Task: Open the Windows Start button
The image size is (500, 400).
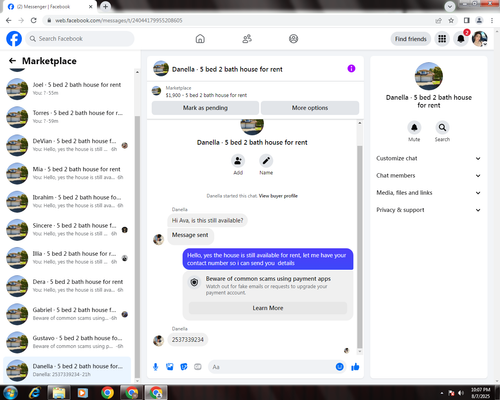Action: 10,393
